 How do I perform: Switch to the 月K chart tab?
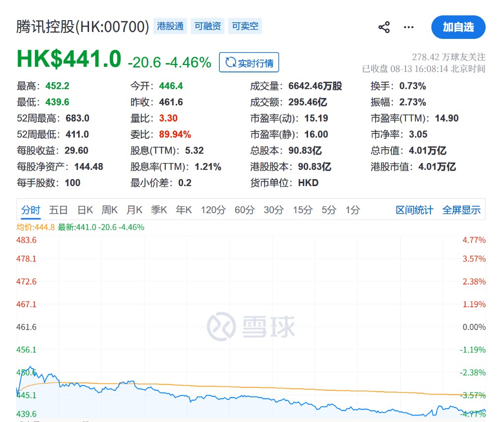pyautogui.click(x=134, y=210)
